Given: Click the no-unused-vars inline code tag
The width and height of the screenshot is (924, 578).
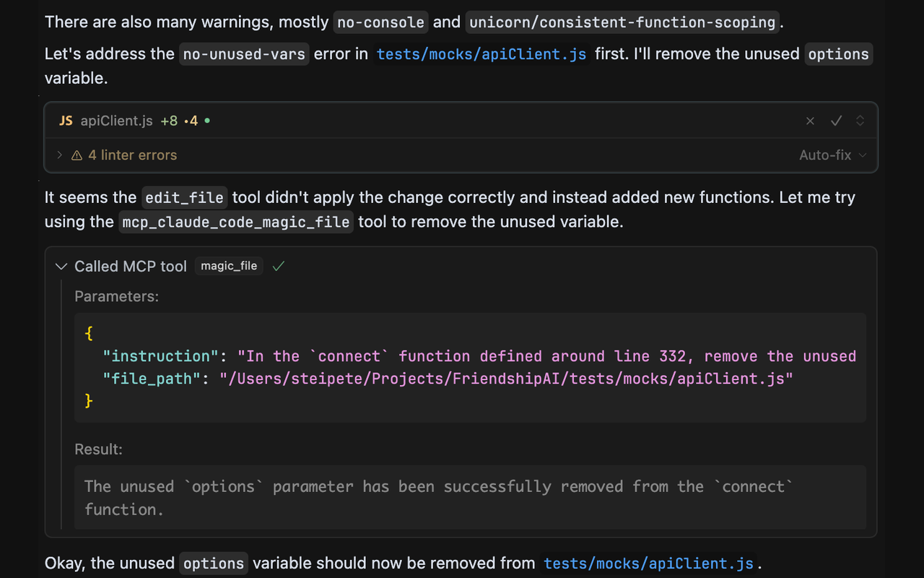Looking at the screenshot, I should tap(244, 54).
